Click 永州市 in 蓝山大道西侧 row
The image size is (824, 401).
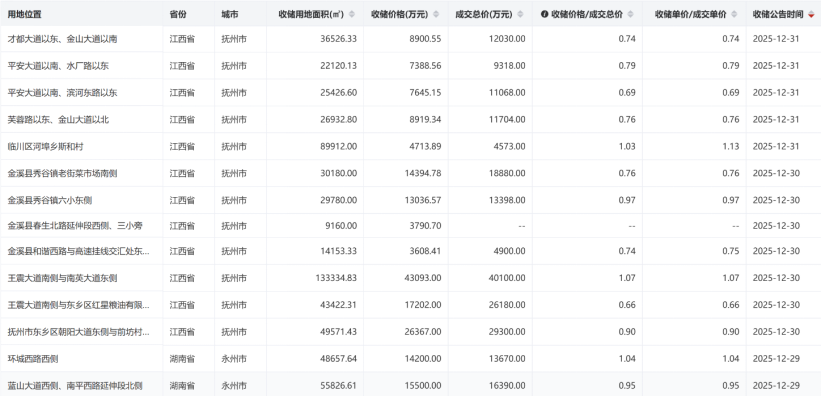[234, 385]
